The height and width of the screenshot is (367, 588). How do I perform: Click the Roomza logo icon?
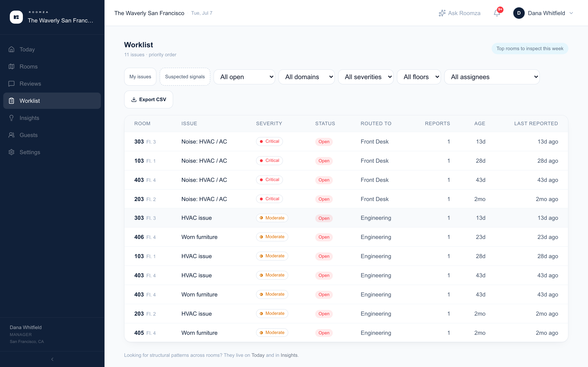(16, 17)
